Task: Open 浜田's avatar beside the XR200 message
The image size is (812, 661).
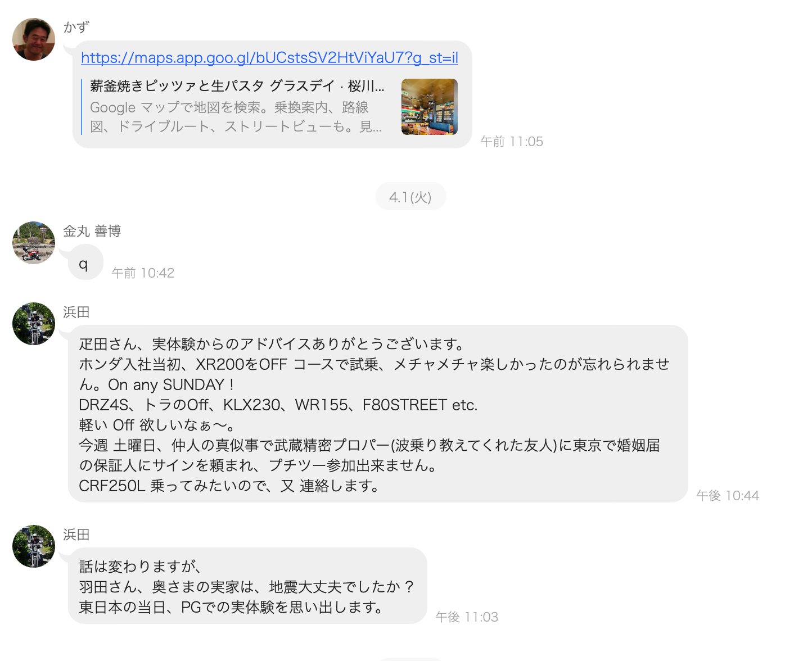Action: pos(34,324)
